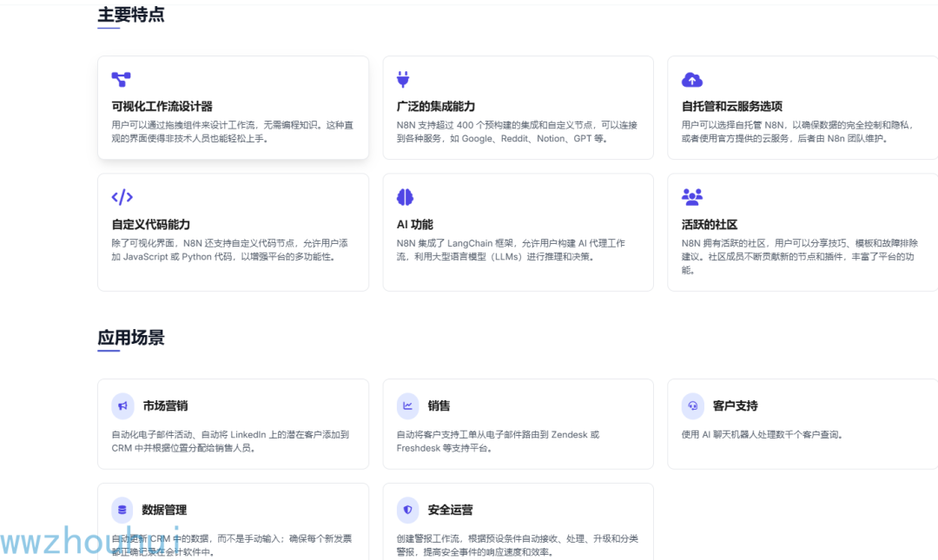Image resolution: width=938 pixels, height=560 pixels.
Task: Click the 客户支持 card title
Action: [x=736, y=405]
